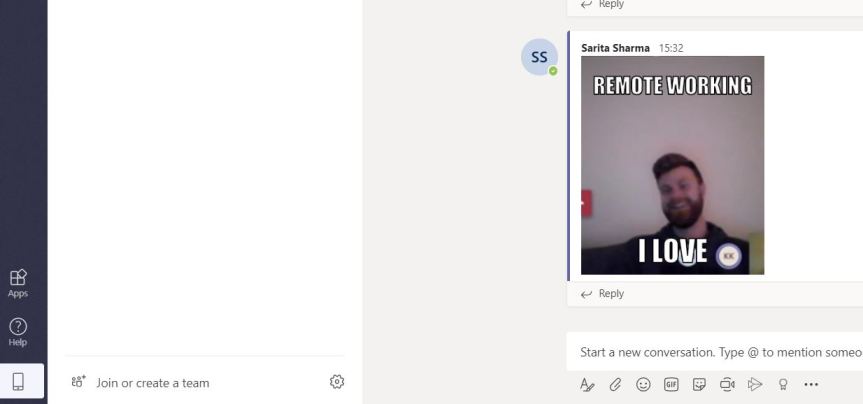Open more messaging extensions ellipsis

[x=811, y=384]
